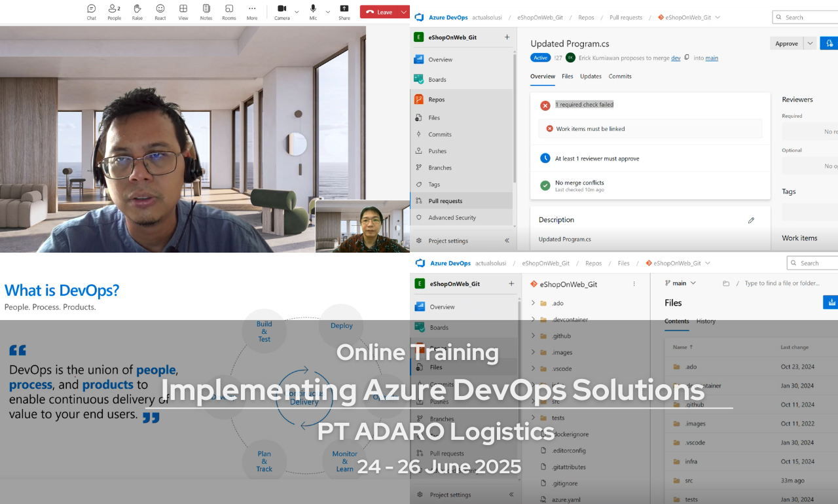Expand the .ado folder in file tree

534,303
